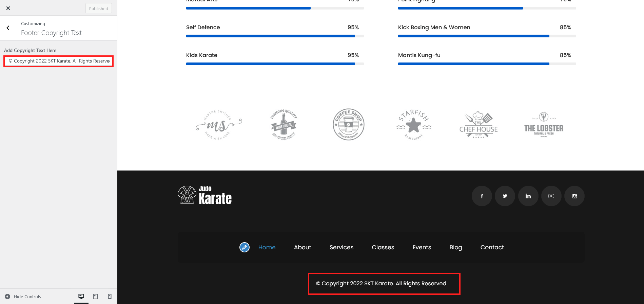Close the Customizer panel

[8, 8]
